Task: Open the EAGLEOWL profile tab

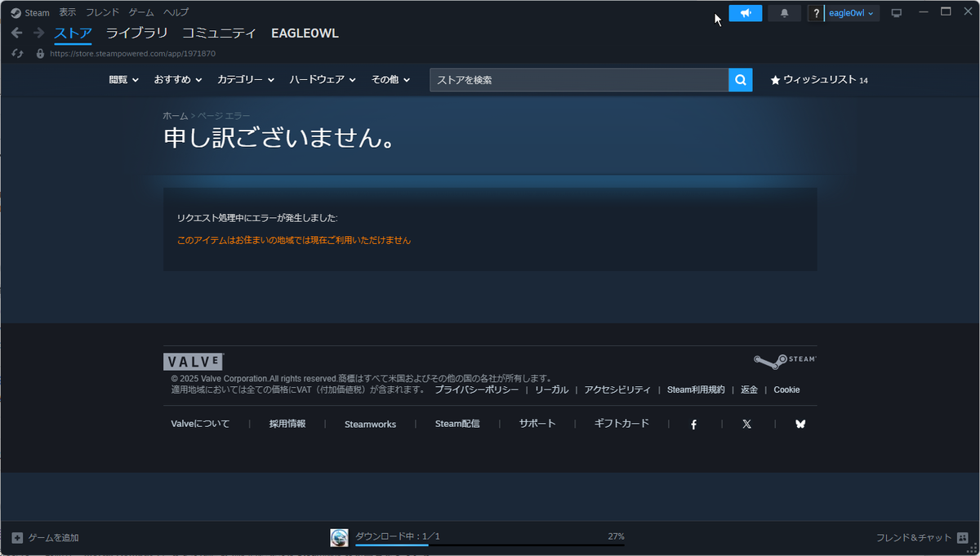Action: [x=305, y=33]
